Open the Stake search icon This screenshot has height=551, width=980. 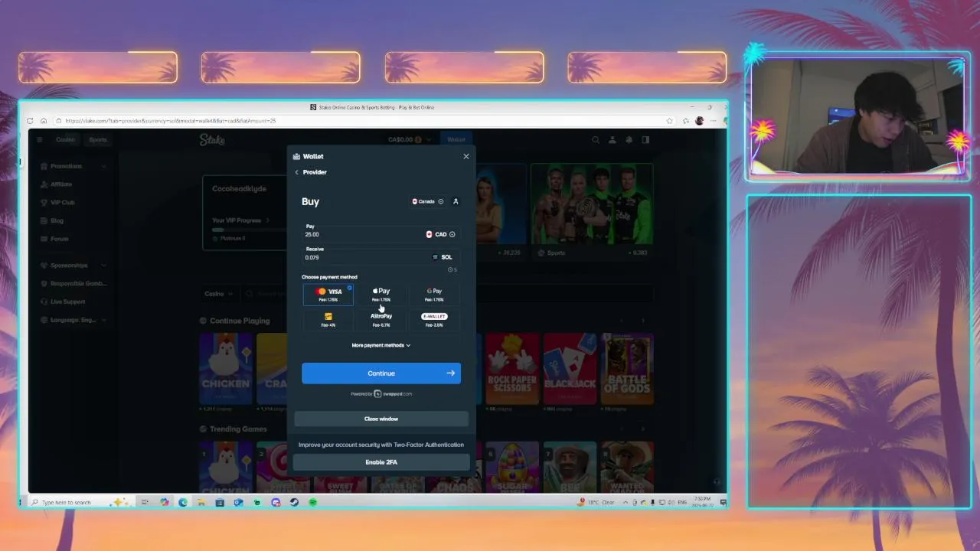tap(596, 140)
